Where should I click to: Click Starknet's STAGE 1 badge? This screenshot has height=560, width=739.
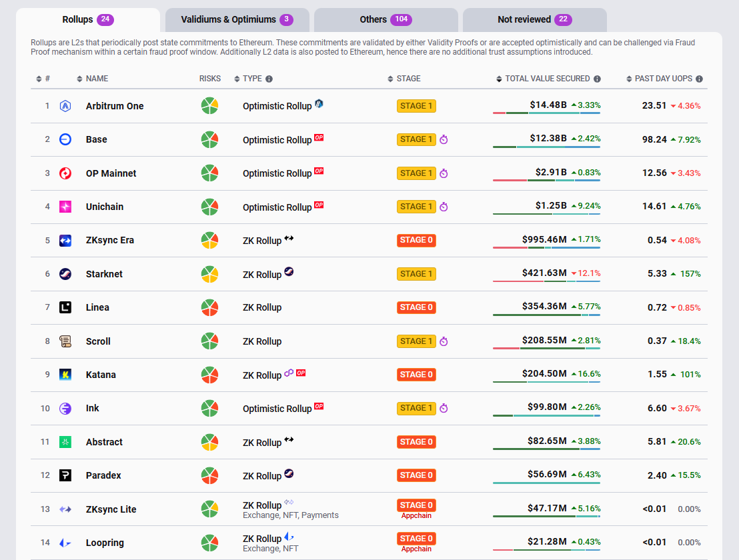(416, 274)
